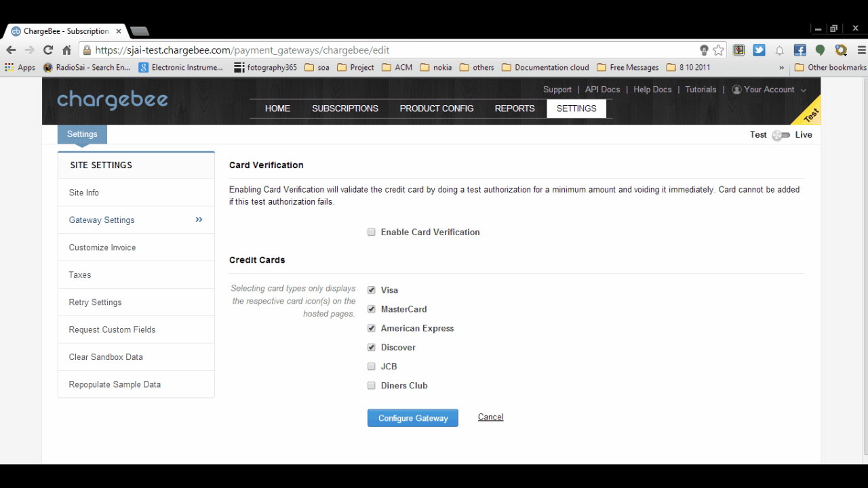
Task: Open the Hangouts green chat extension
Action: point(820,50)
